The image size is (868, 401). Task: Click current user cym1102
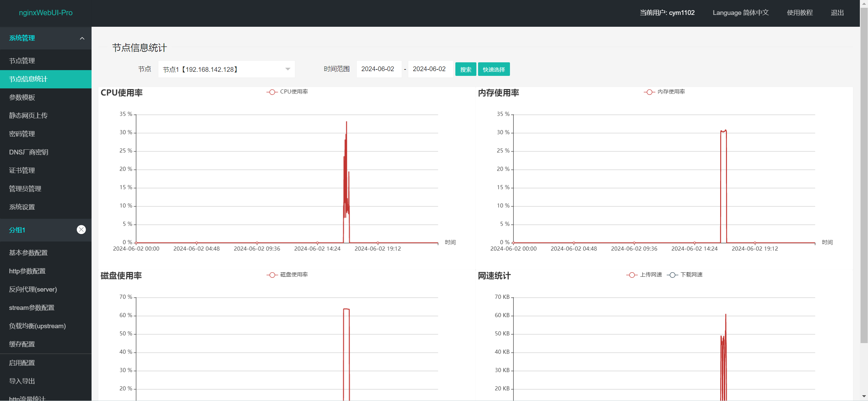pos(667,13)
